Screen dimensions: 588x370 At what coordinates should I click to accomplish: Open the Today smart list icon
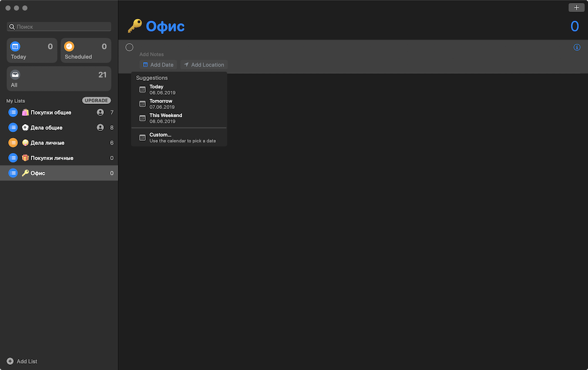pyautogui.click(x=15, y=47)
